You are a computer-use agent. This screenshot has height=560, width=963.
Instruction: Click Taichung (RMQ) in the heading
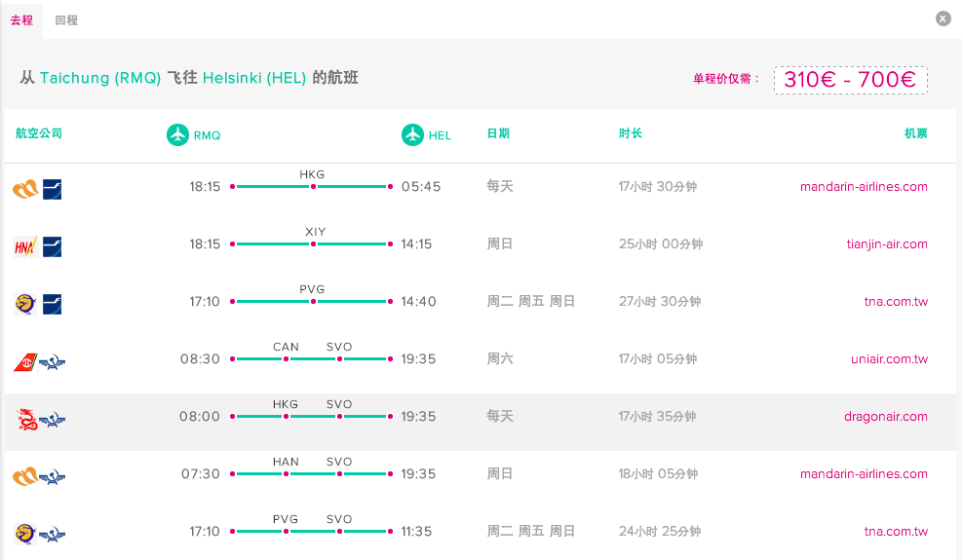click(100, 78)
